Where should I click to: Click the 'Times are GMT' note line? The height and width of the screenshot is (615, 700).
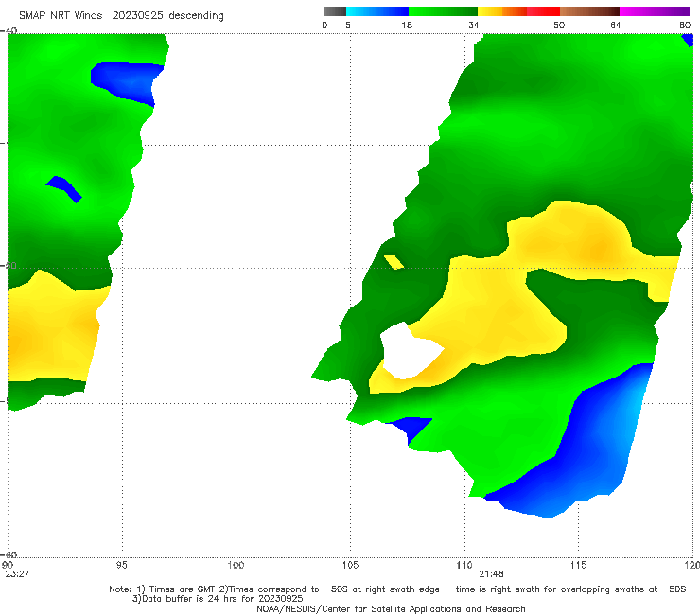397,589
